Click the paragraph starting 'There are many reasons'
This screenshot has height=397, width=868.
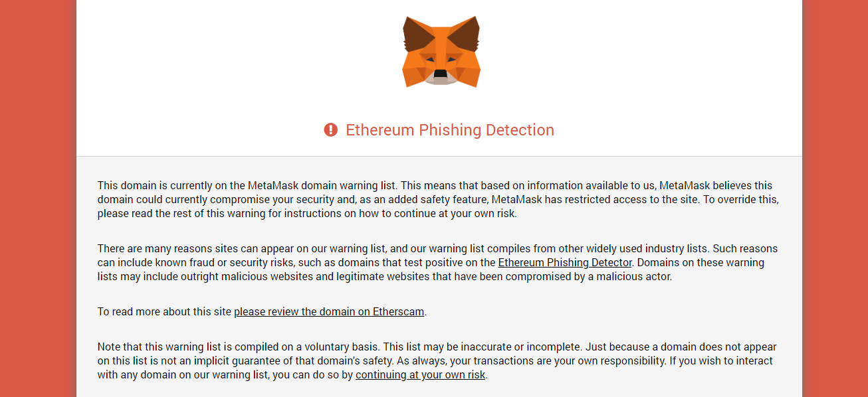[437, 263]
